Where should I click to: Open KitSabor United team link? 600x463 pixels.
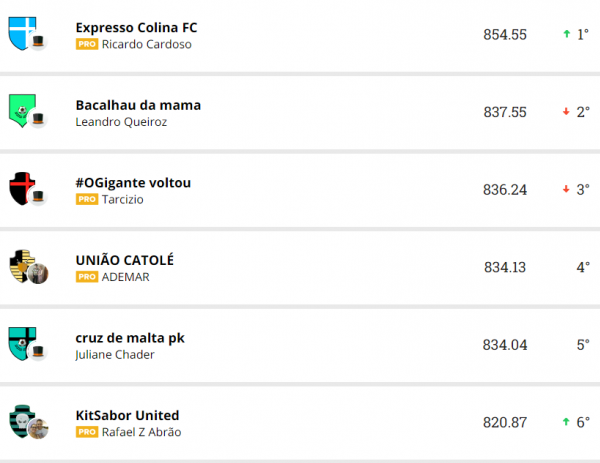(127, 415)
